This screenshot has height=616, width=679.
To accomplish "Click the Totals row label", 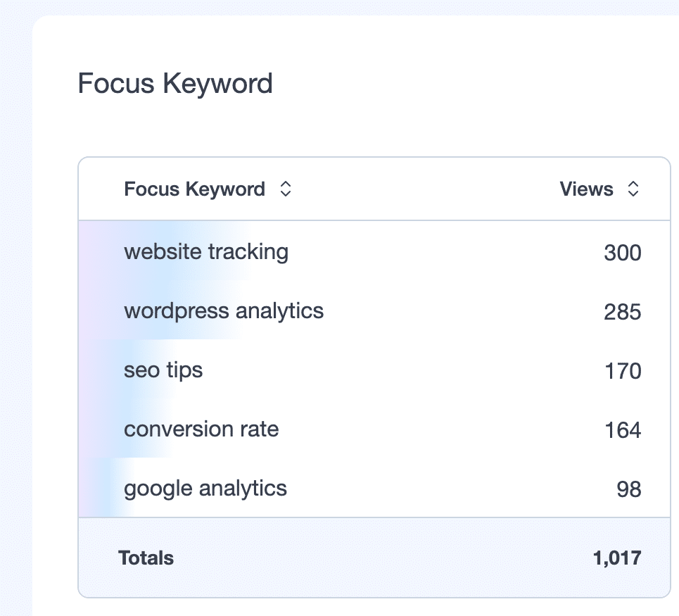I will 146,558.
